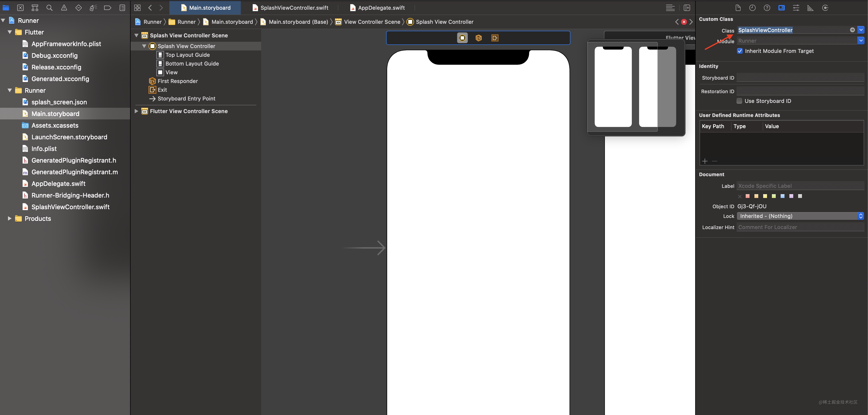Image resolution: width=868 pixels, height=415 pixels.
Task: Expand the Flutter View Controller Scene
Action: pos(136,111)
